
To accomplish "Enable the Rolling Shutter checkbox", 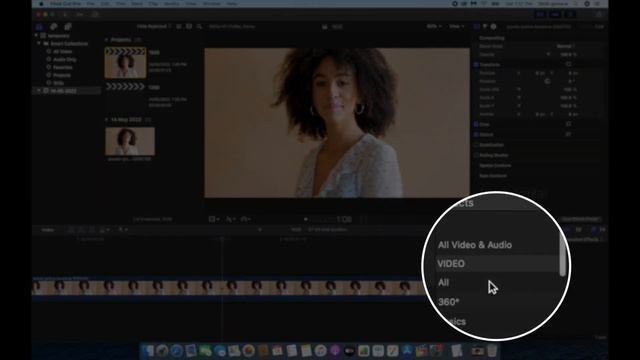I will pos(476,155).
